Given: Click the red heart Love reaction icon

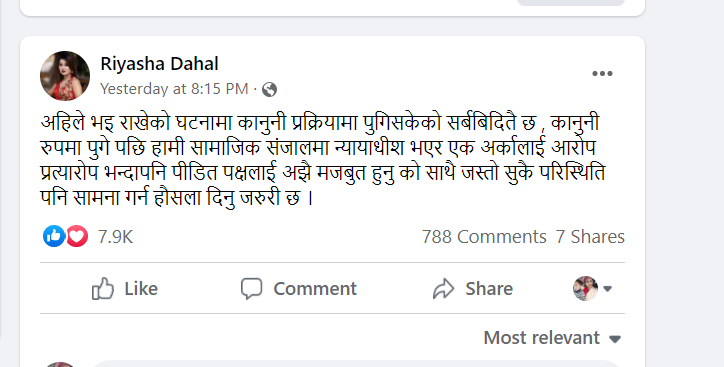Looking at the screenshot, I should pos(77,236).
